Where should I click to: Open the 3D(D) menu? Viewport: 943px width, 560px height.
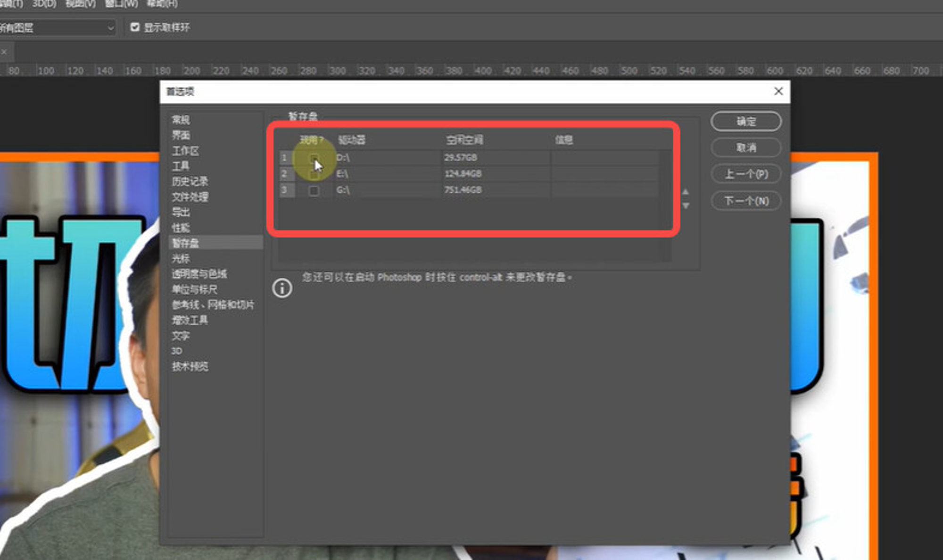click(x=44, y=4)
